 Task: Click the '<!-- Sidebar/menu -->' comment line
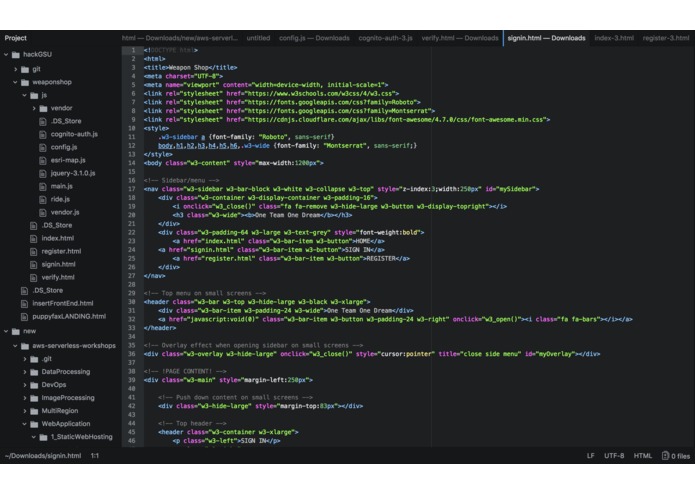point(182,180)
